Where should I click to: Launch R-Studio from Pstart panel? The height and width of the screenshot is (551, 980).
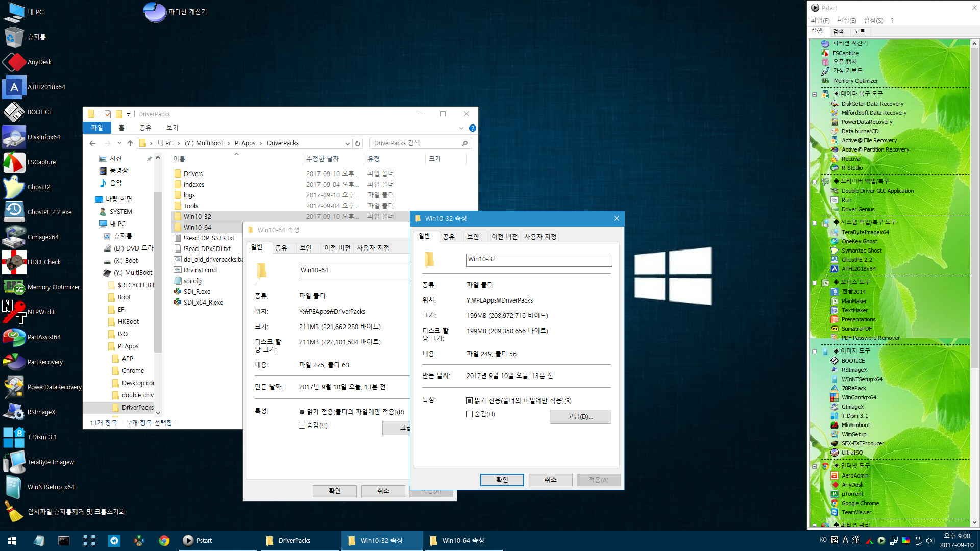click(852, 168)
